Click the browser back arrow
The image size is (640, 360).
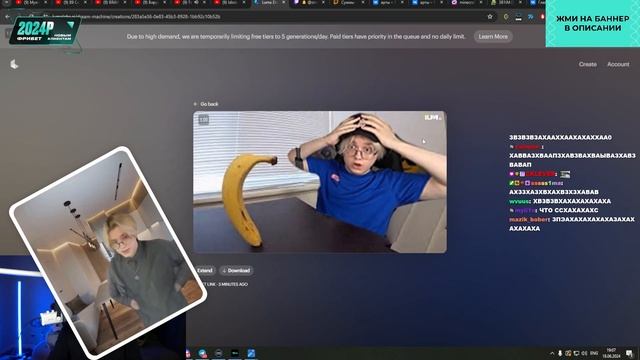click(7, 17)
